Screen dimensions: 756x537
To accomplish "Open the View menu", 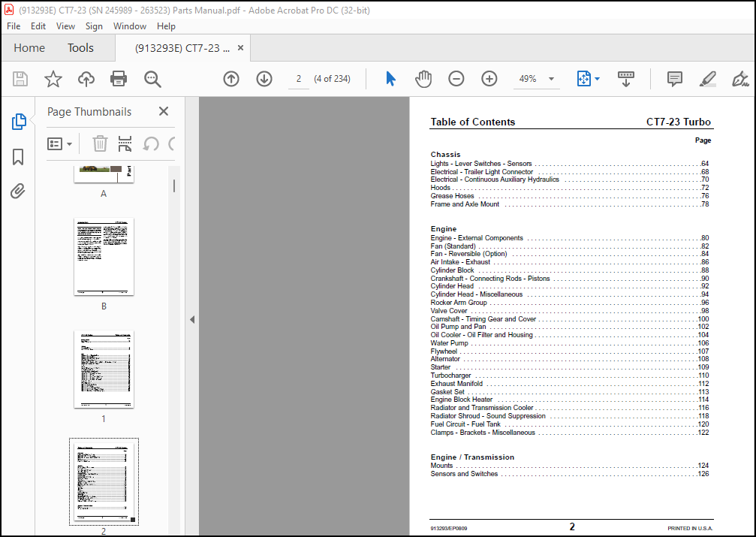I will coord(65,26).
